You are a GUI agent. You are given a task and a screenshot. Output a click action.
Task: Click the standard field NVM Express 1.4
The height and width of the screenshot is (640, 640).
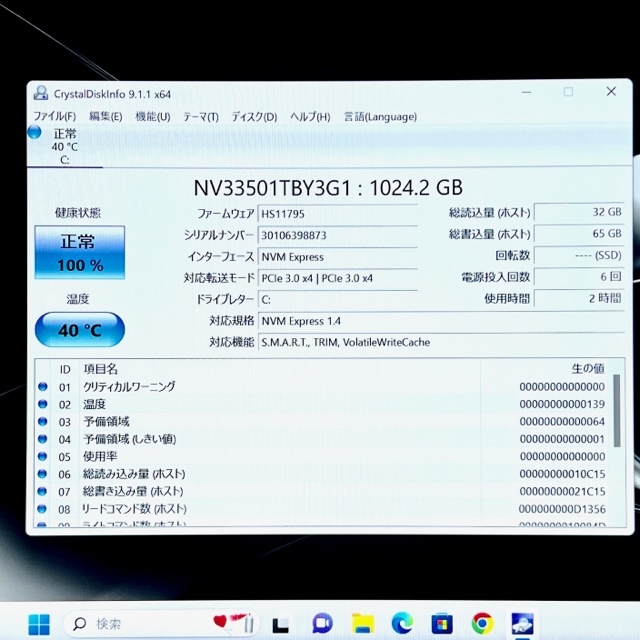[x=441, y=321]
